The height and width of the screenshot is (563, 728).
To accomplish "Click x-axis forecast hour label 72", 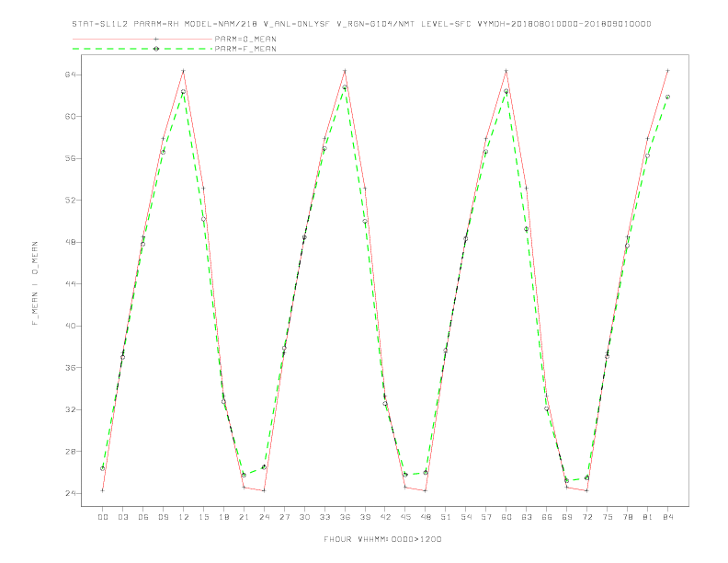I will (587, 517).
